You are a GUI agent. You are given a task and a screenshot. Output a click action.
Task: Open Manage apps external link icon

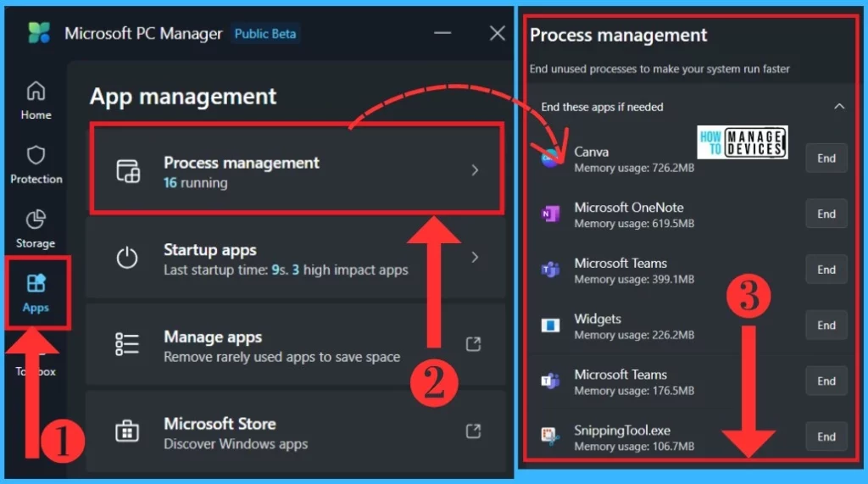473,344
